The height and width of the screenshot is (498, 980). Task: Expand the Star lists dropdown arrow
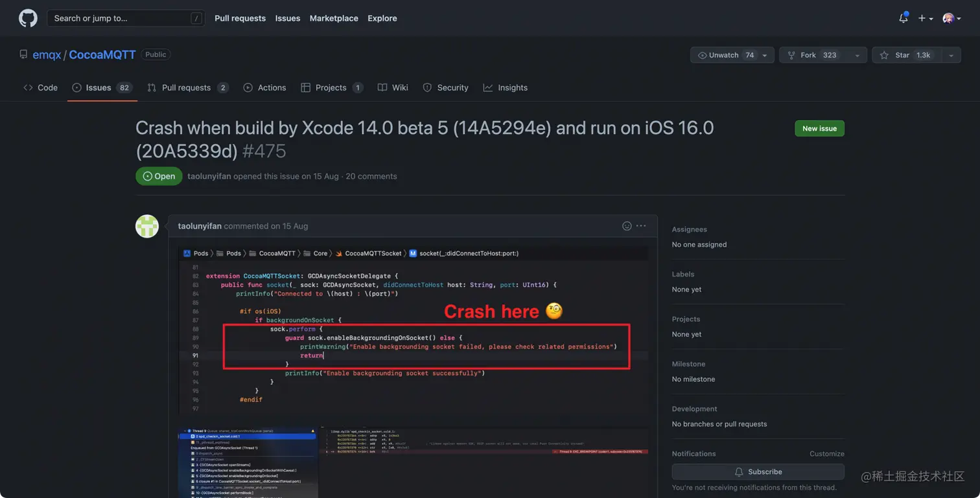coord(951,55)
